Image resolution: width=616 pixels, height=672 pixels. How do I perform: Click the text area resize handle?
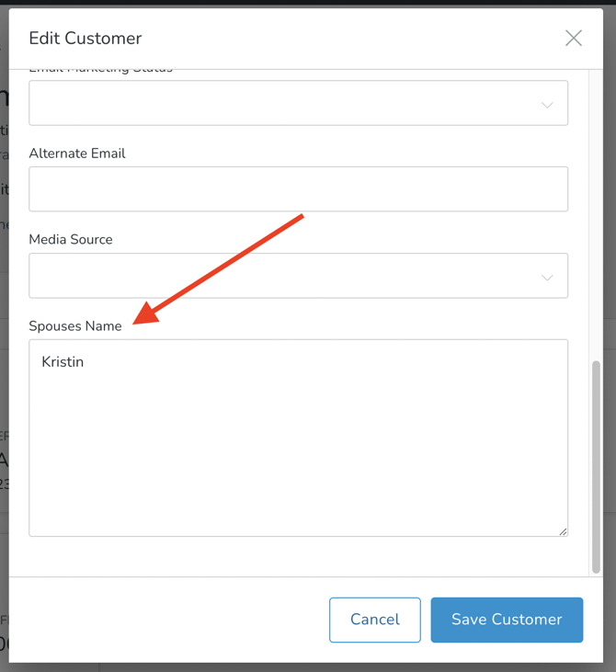pos(563,530)
